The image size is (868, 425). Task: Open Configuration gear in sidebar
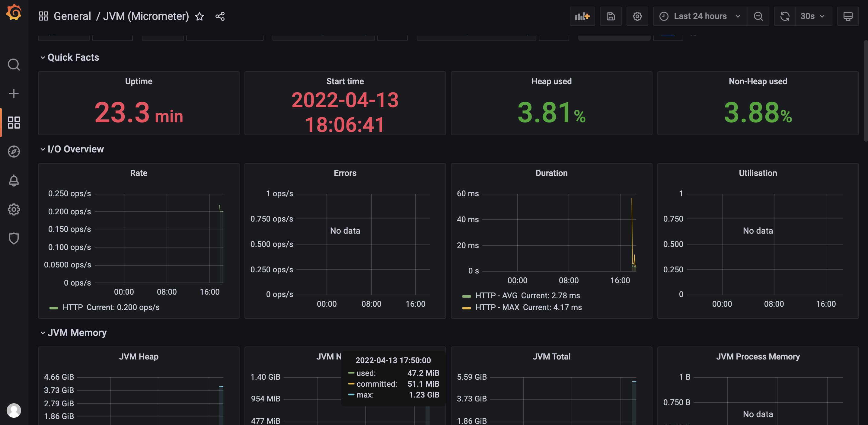pos(14,209)
